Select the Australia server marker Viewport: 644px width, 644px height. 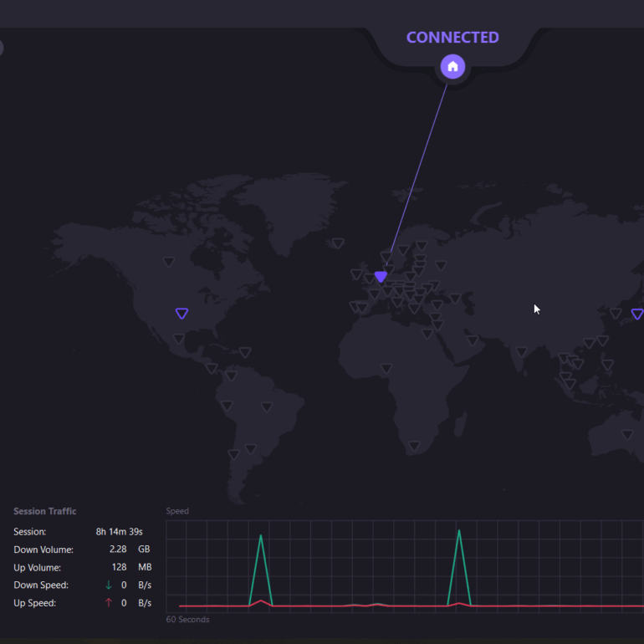pyautogui.click(x=627, y=435)
